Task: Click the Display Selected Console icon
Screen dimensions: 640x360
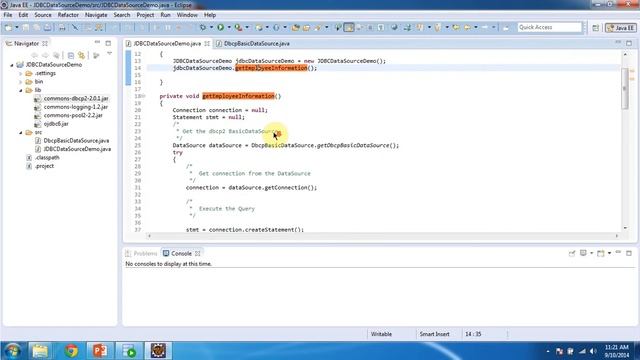Action: pyautogui.click(x=584, y=253)
